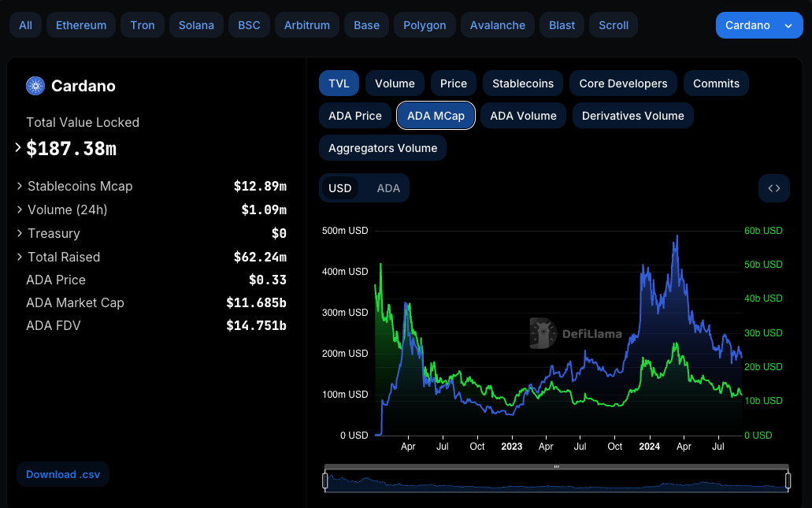Show the Core Developers series
Screen dimensions: 812x508
[x=624, y=83]
